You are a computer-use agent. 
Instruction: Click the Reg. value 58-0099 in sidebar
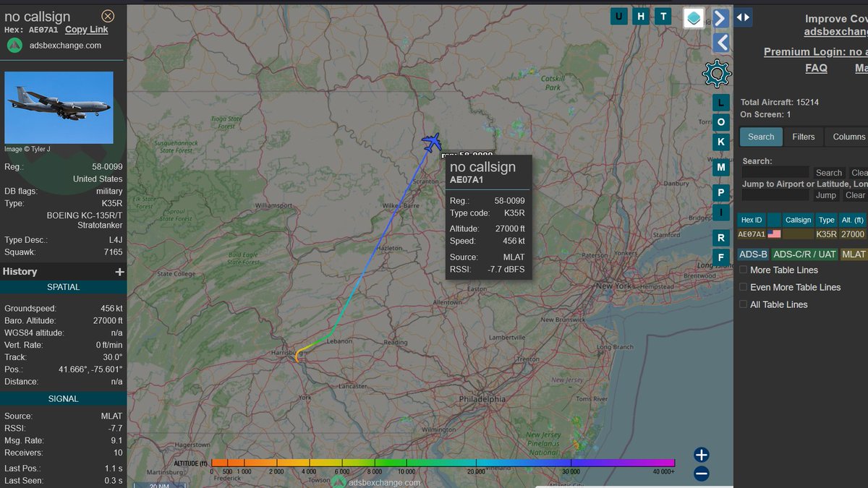tap(107, 166)
